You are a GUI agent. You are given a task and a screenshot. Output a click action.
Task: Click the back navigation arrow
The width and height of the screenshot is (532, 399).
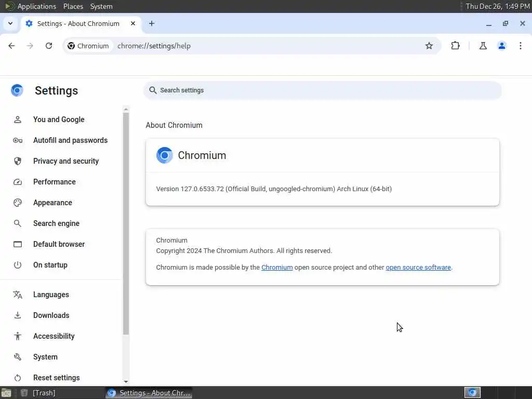(11, 46)
